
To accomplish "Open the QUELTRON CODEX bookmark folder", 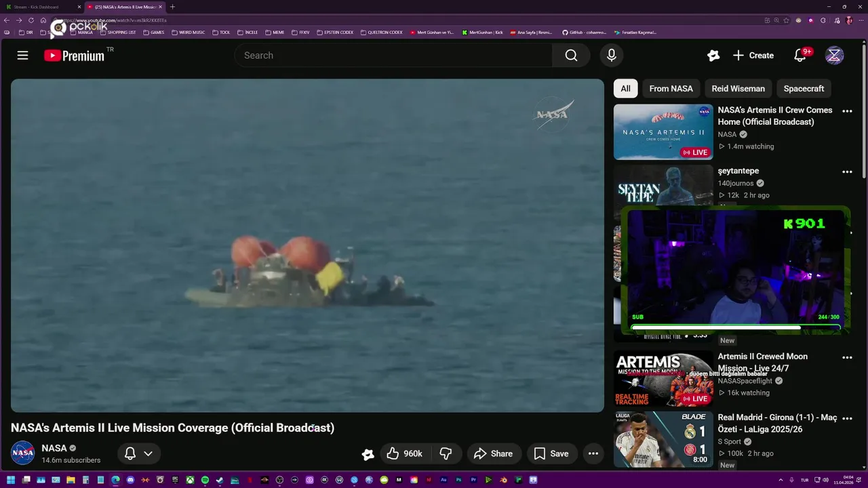I will 382,32.
